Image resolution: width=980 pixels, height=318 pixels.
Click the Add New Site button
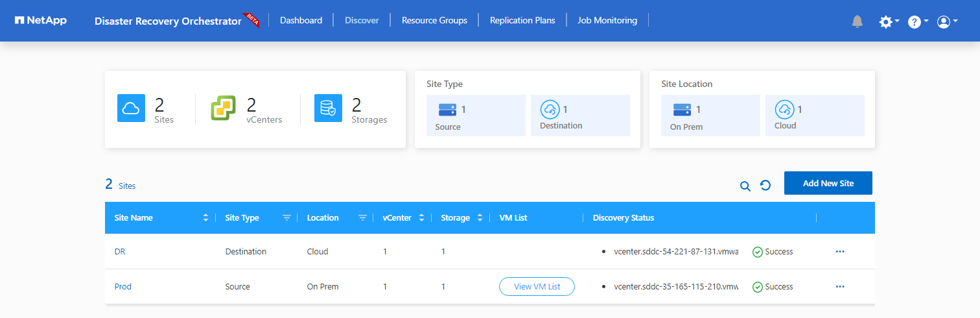(828, 183)
